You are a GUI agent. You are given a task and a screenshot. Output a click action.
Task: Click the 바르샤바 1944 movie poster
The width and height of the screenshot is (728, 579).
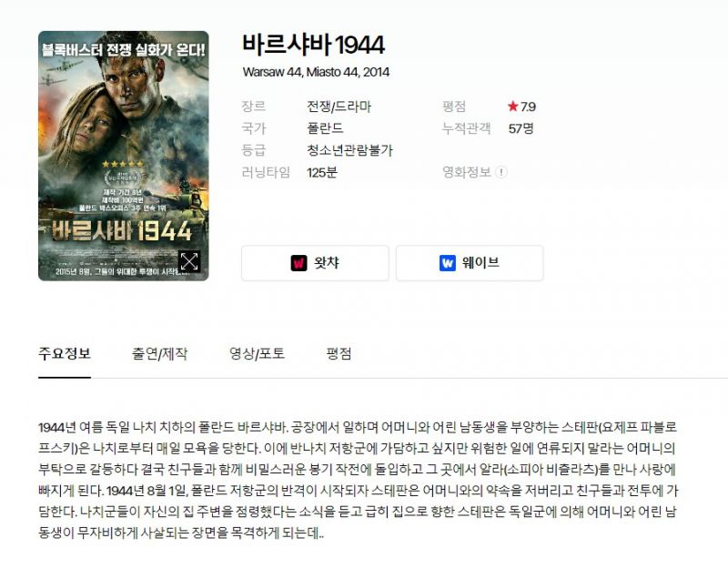(x=124, y=156)
